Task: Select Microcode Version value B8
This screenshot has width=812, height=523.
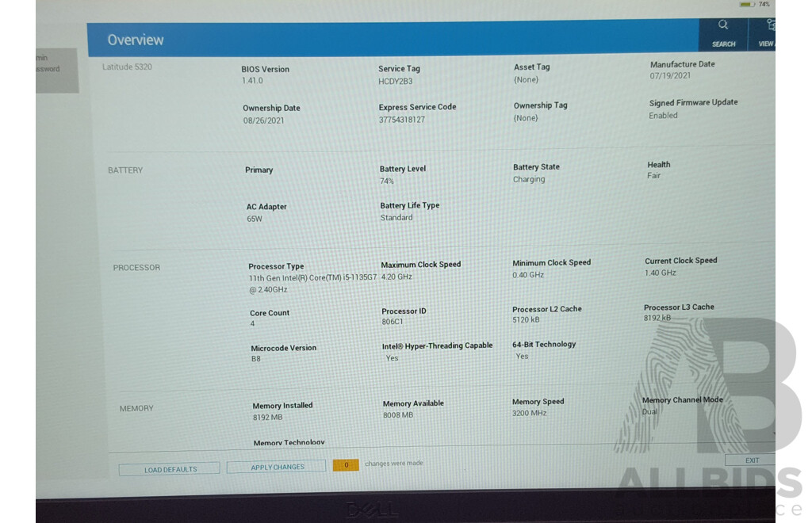Action: tap(256, 358)
